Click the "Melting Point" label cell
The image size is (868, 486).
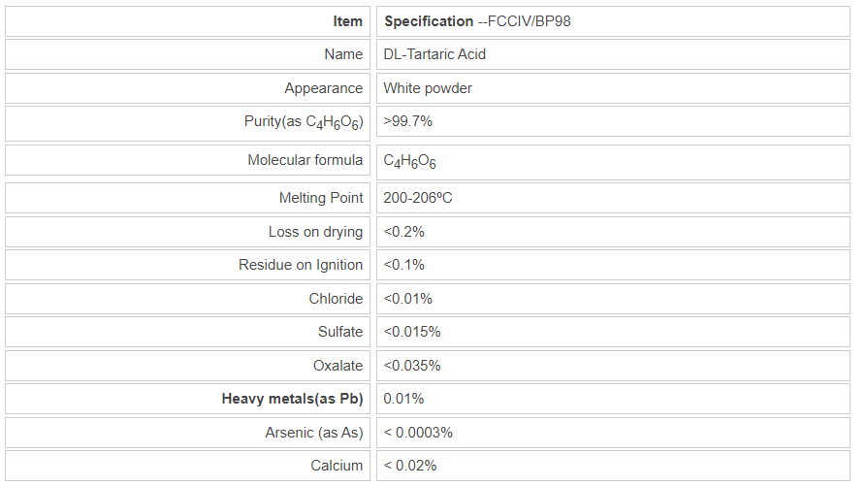[320, 199]
